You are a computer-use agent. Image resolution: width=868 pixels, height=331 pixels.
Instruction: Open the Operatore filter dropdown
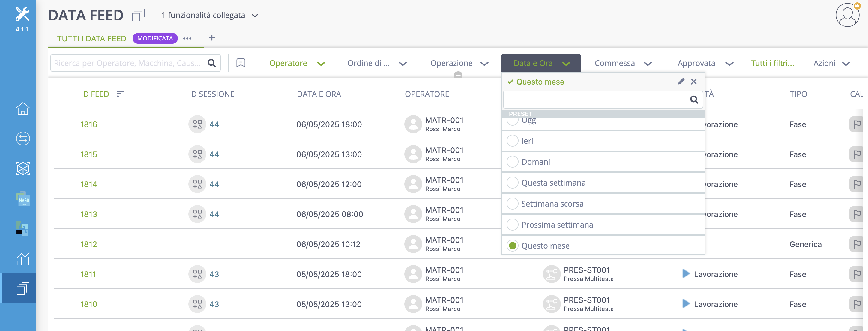[x=297, y=63]
